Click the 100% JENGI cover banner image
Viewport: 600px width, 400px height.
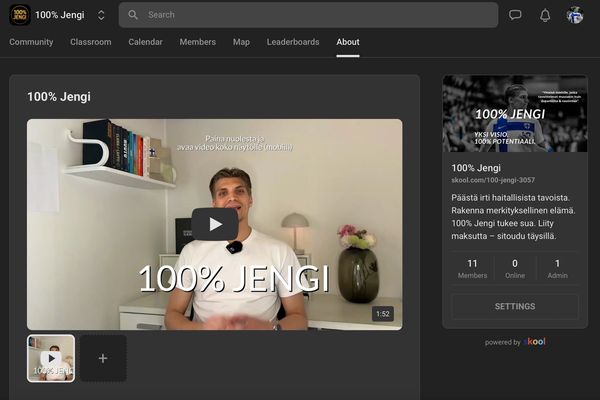click(x=515, y=114)
